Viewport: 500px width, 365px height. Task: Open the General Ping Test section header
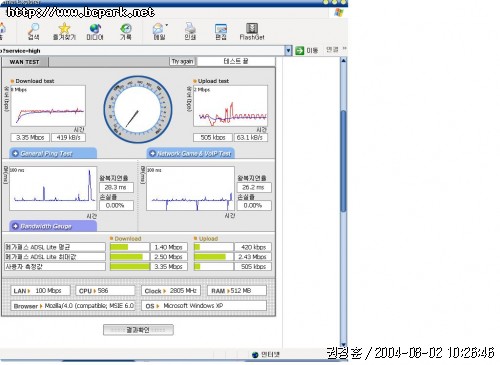[53, 153]
